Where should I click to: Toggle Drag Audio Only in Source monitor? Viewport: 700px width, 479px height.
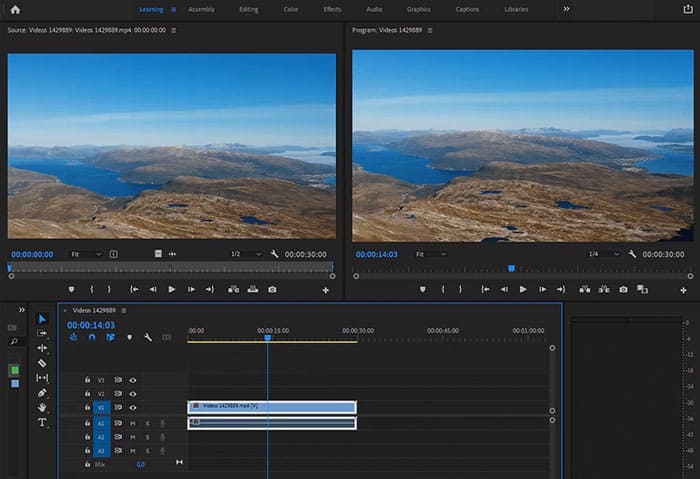pos(172,254)
